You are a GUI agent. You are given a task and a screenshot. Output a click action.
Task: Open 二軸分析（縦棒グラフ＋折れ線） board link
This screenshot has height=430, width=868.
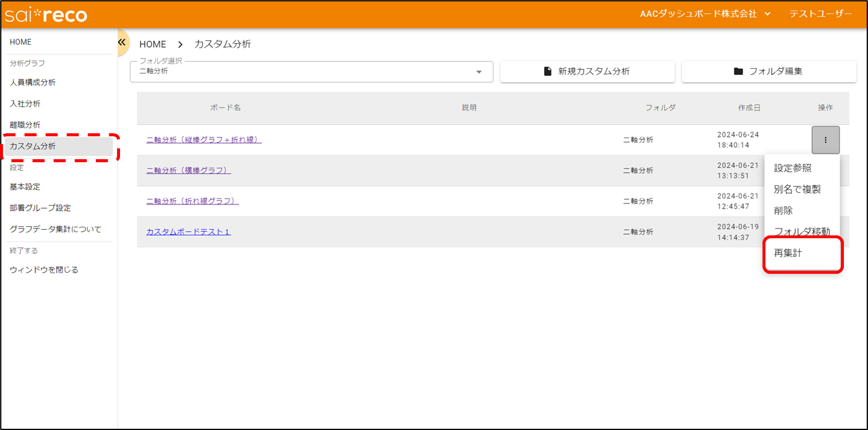(x=204, y=140)
